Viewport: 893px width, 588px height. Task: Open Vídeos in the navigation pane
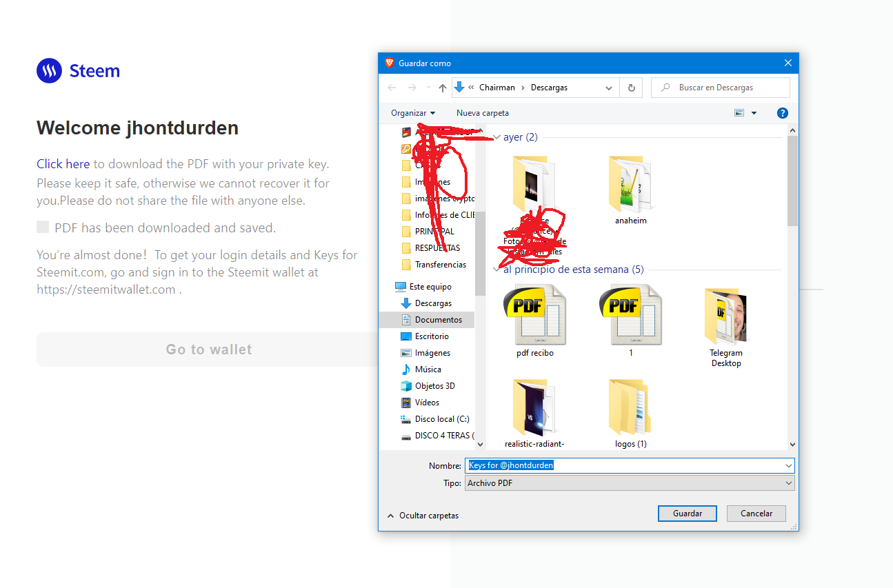coord(421,403)
